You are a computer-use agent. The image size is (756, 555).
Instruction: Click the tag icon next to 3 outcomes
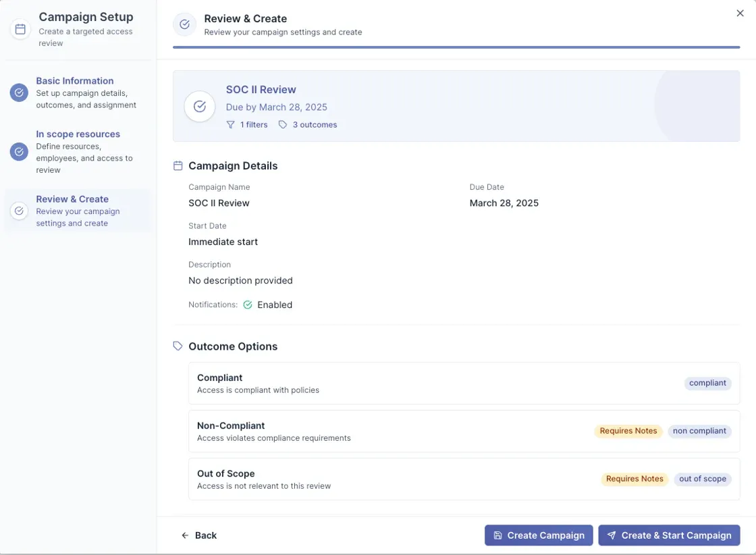(283, 125)
